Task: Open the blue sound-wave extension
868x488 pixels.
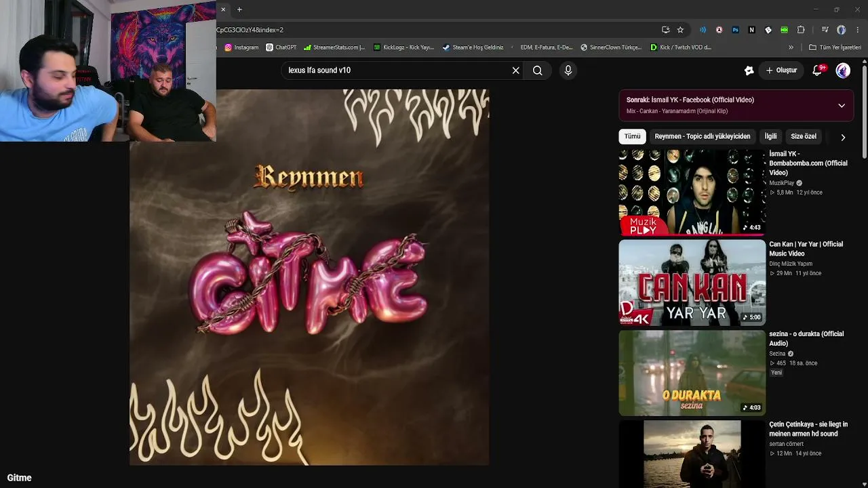Action: pyautogui.click(x=703, y=30)
